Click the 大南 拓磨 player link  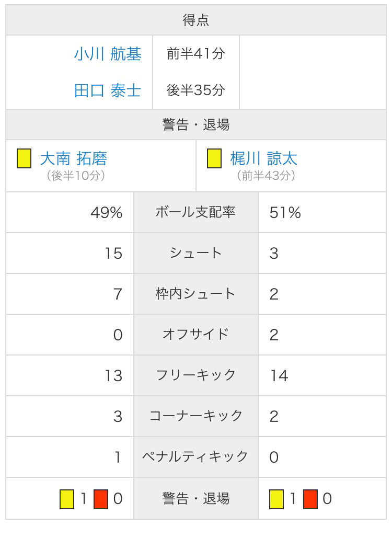(73, 158)
